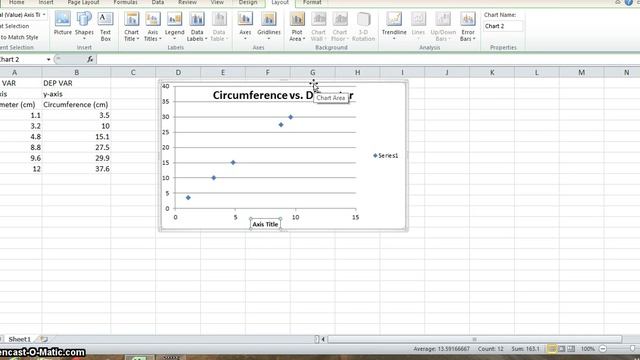Select cell containing 9.6
This screenshot has height=360, width=640.
(x=20, y=158)
